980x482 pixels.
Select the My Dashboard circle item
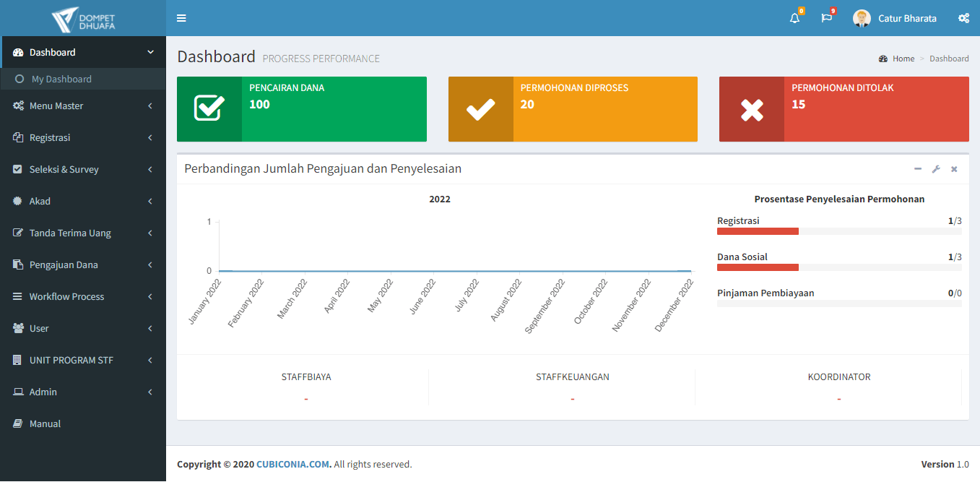pos(61,79)
